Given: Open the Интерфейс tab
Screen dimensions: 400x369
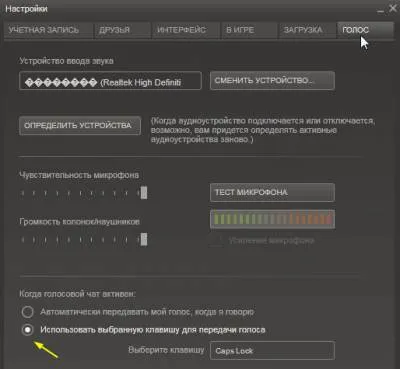Looking at the screenshot, I should coord(186,30).
